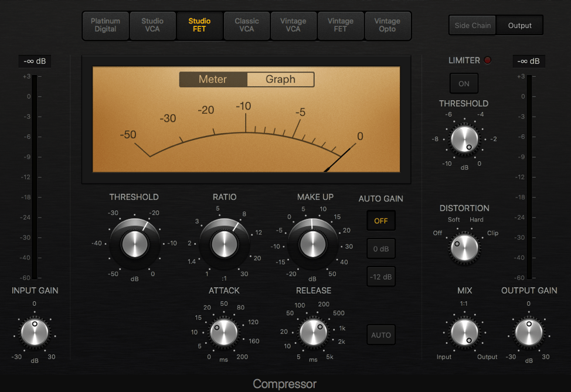Click the input level -∞ dB readout
The height and width of the screenshot is (392, 571).
(x=35, y=61)
